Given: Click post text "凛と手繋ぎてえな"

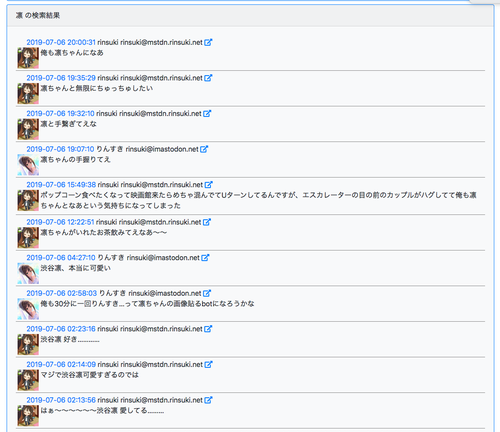Looking at the screenshot, I should point(69,124).
